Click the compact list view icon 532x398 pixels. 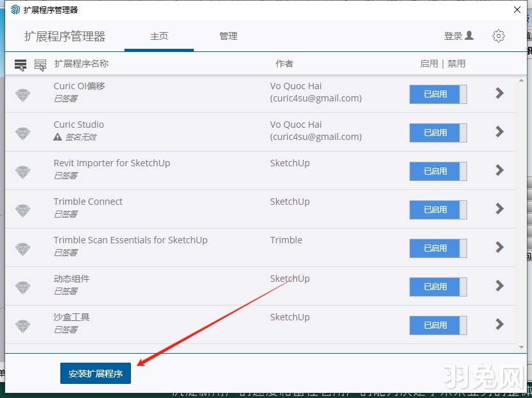pos(21,64)
